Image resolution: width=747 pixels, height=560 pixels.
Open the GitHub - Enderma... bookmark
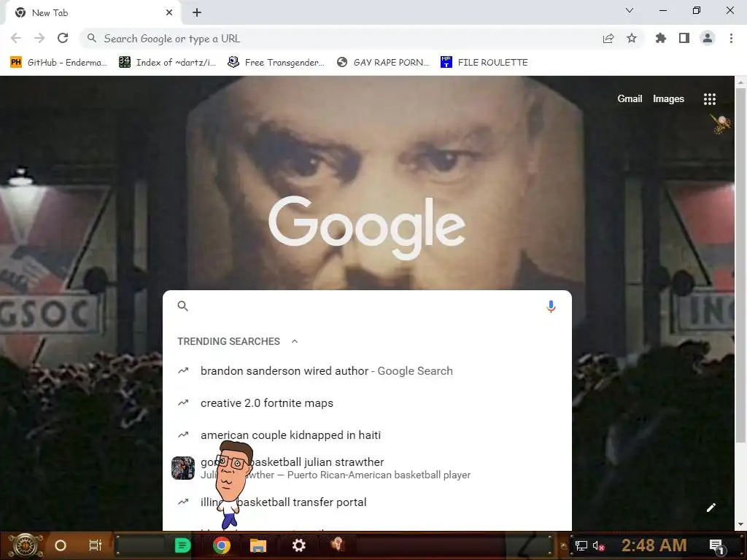58,63
